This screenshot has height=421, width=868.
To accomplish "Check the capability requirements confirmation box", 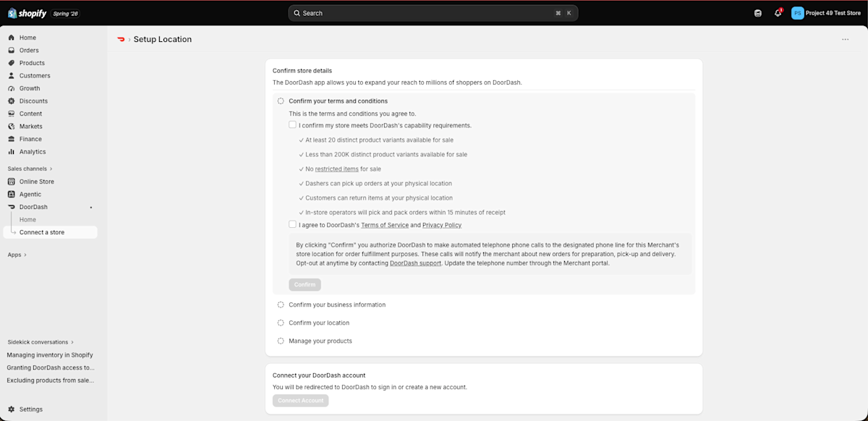I will (x=292, y=125).
